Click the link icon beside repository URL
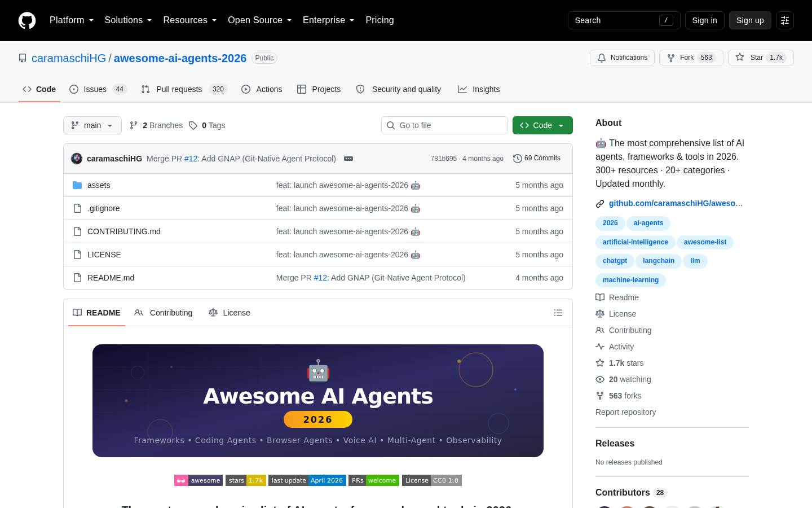 click(600, 203)
